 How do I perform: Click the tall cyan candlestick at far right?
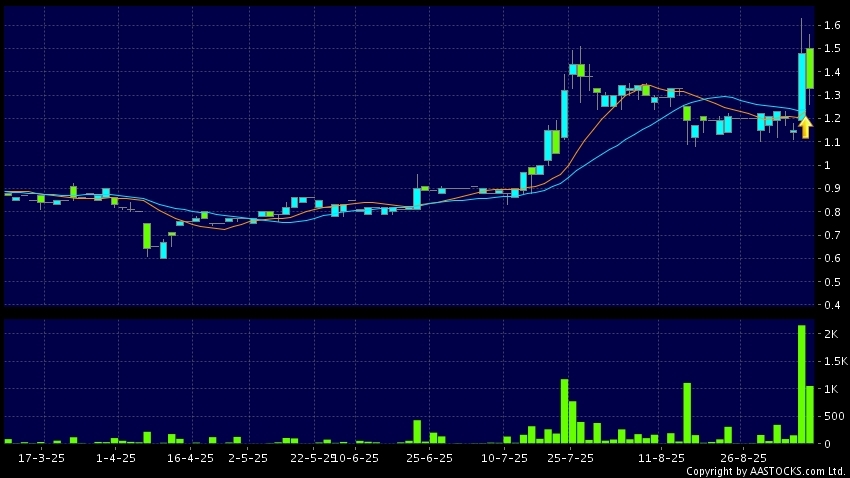[801, 85]
